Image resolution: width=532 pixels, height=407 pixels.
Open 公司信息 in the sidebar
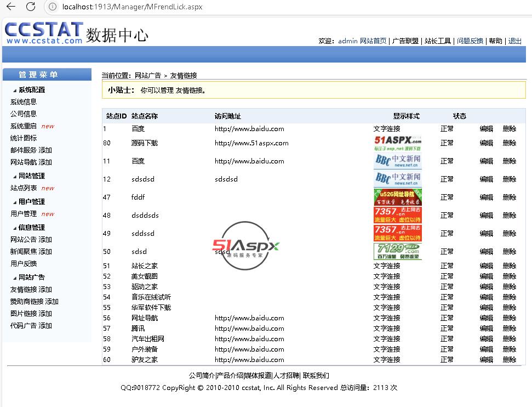[24, 114]
